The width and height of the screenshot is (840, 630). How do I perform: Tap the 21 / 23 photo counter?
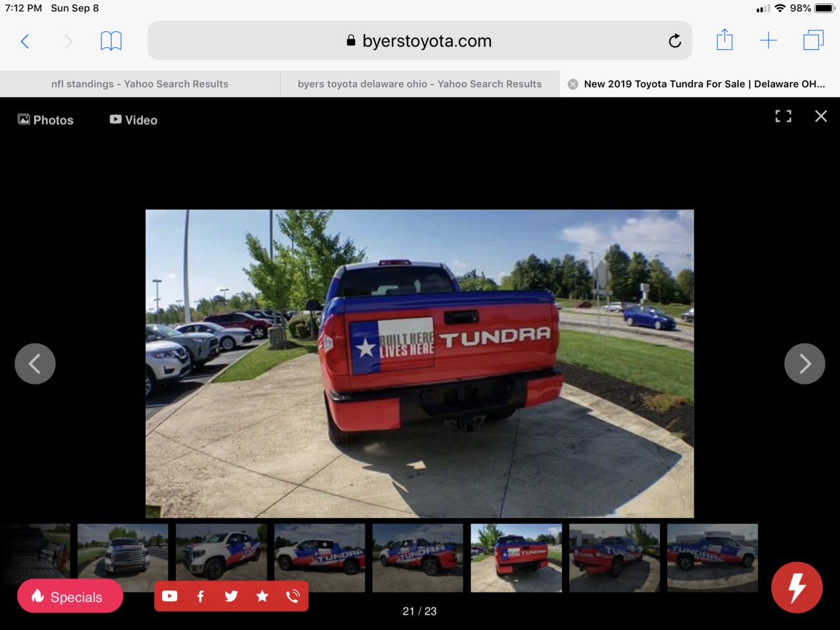[419, 611]
